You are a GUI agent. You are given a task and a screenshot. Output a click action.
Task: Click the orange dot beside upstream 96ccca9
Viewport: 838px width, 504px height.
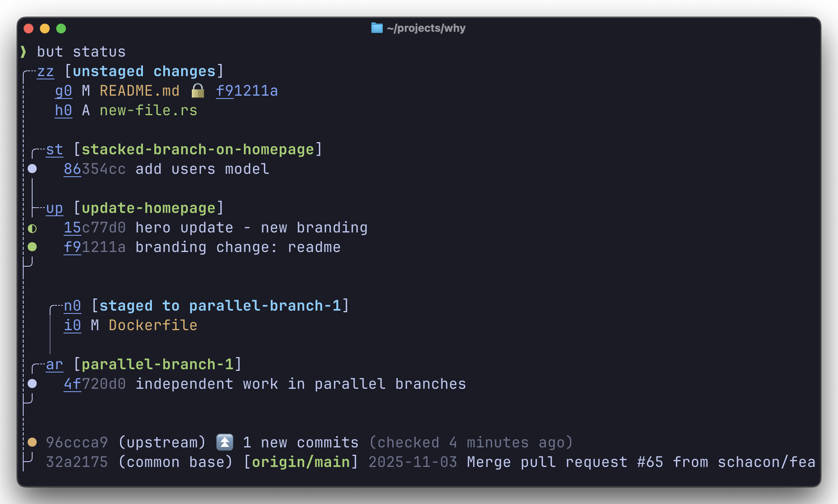[x=32, y=442]
